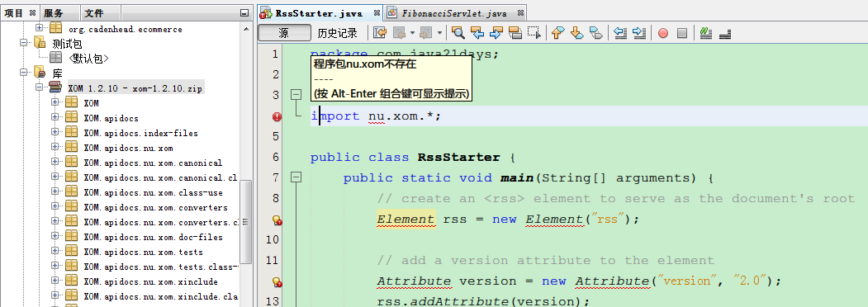Toggle highlight search results icon
This screenshot has height=307, width=868.
[515, 33]
